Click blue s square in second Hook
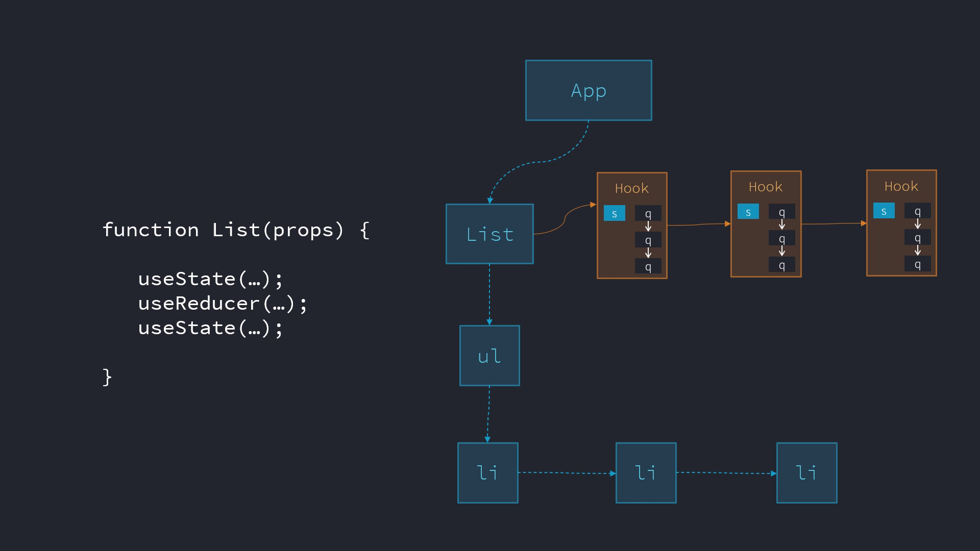Screen dimensions: 980x551 [748, 212]
